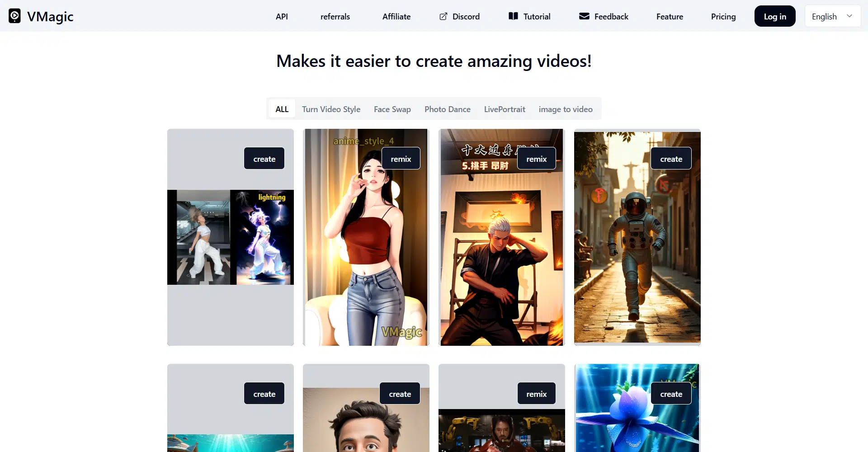Viewport: 868px width, 452px height.
Task: Switch to image to video tab
Action: tap(565, 109)
